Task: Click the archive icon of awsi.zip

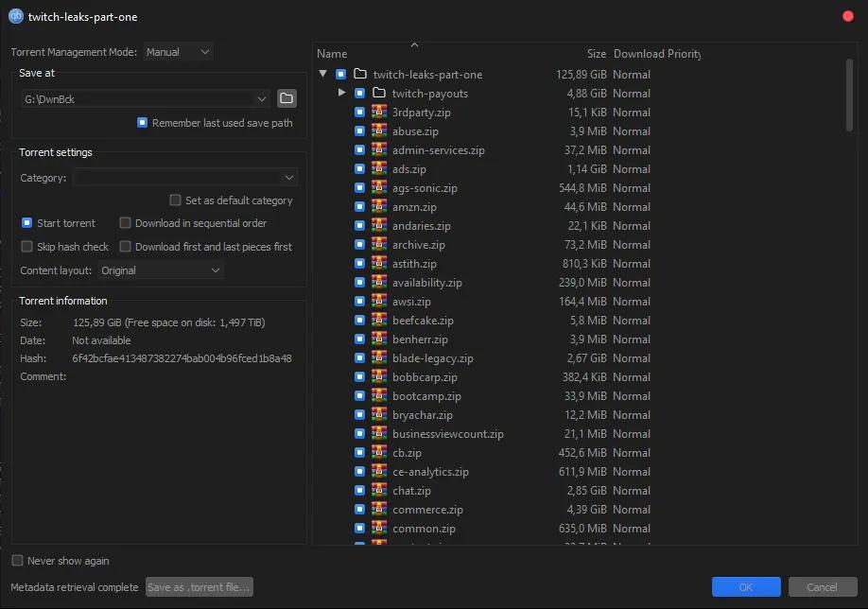Action: click(378, 301)
